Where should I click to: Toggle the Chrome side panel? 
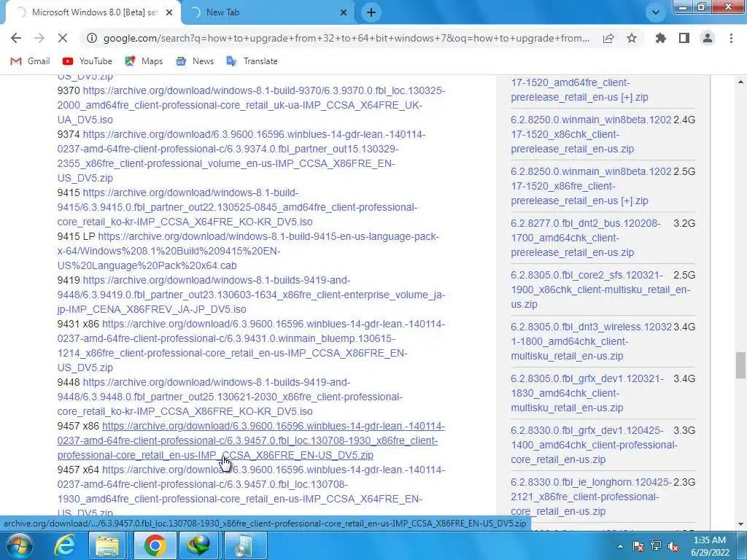(684, 38)
